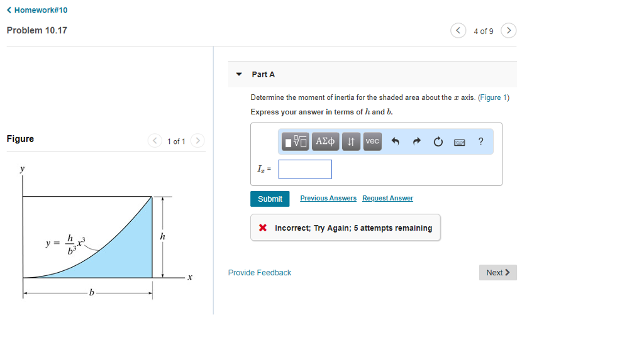Redo the answer edit
This screenshot has width=644, height=362.
pyautogui.click(x=416, y=141)
